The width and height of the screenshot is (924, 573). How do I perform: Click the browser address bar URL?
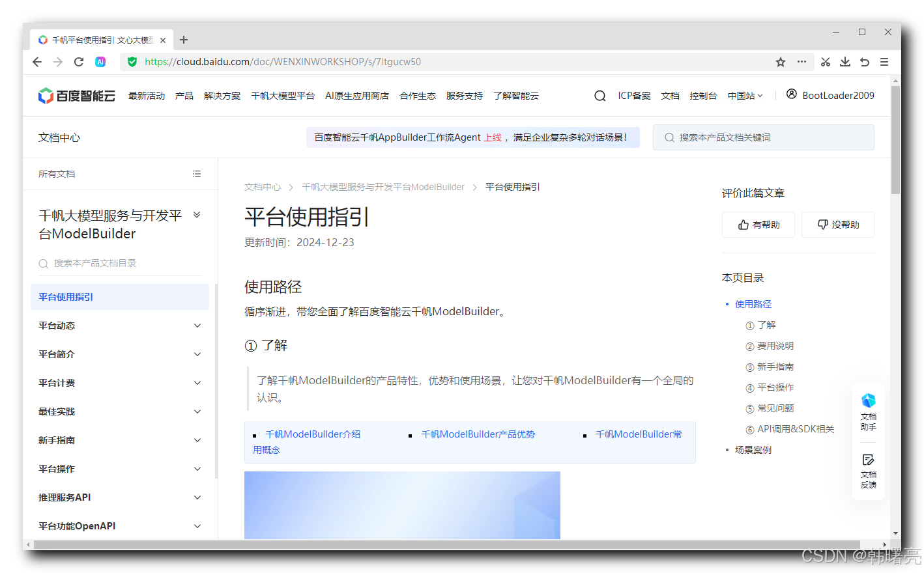click(283, 62)
